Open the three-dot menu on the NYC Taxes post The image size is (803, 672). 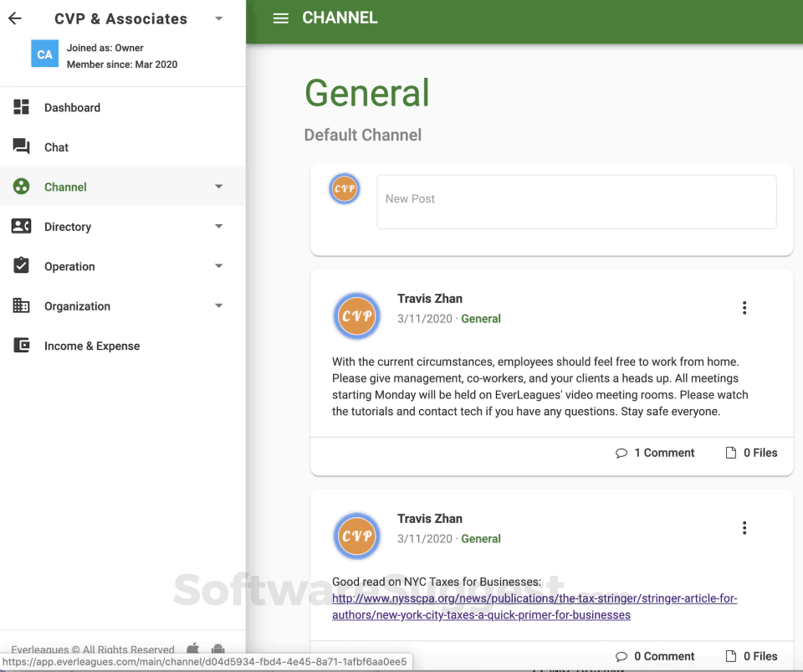click(x=744, y=527)
